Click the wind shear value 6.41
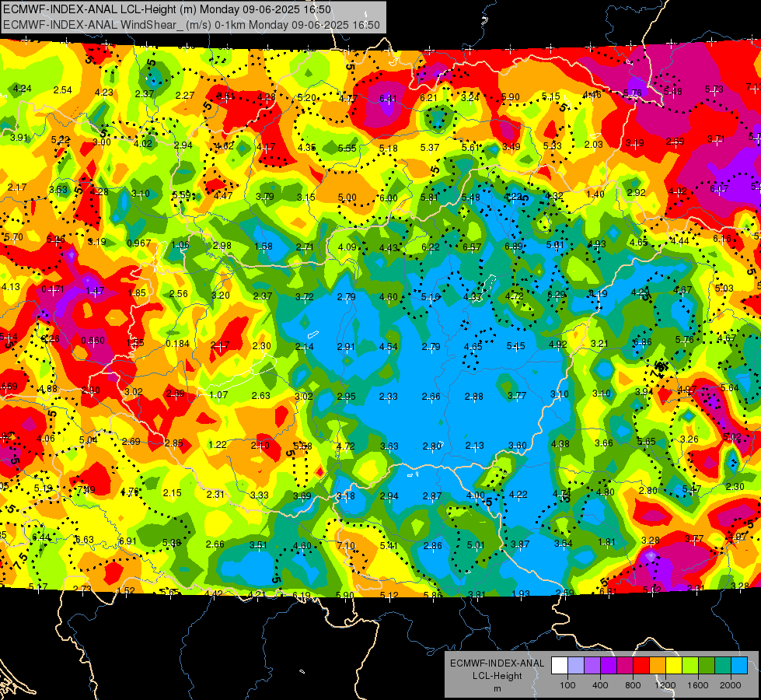 [388, 99]
